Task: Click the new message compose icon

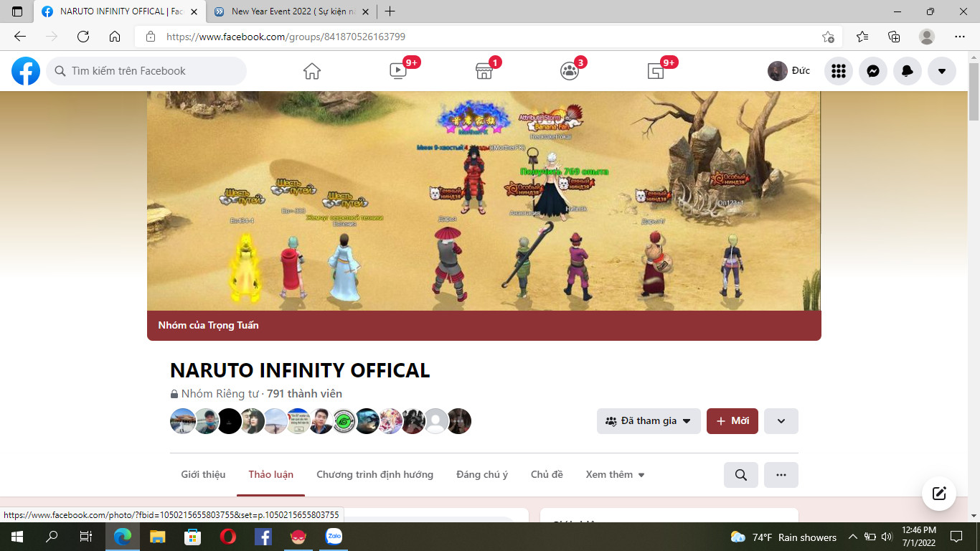Action: [x=939, y=494]
